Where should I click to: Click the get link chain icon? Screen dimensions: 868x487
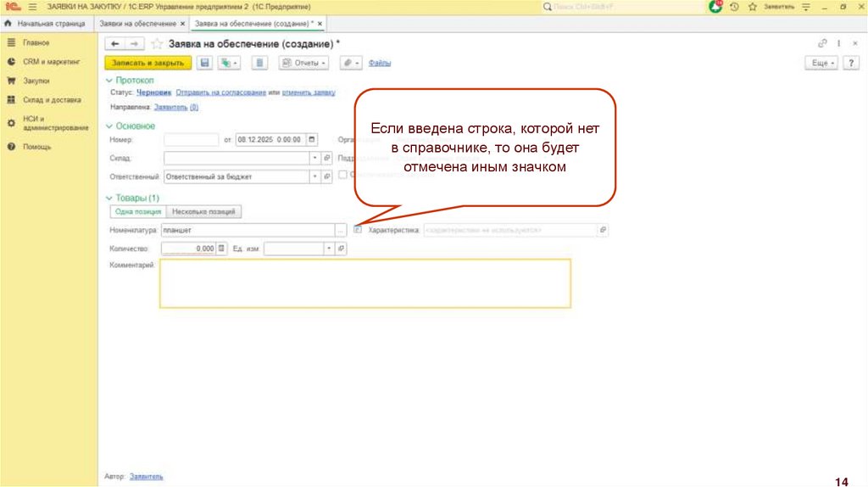[x=821, y=43]
